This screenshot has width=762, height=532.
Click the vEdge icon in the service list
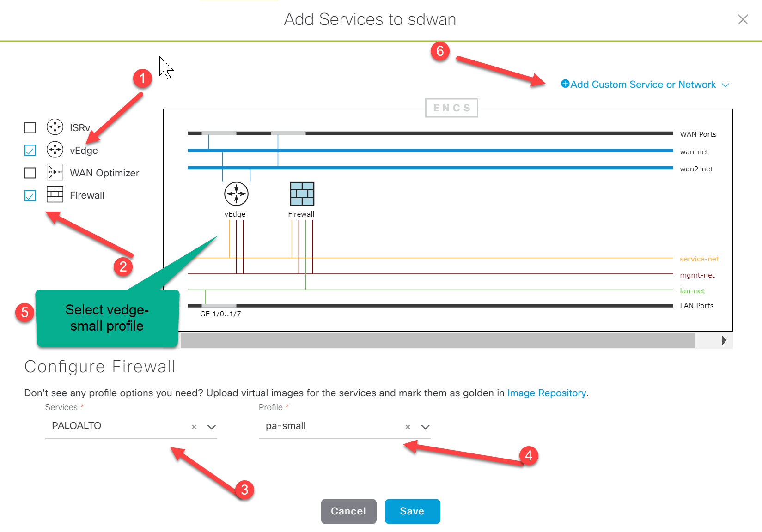pos(55,150)
